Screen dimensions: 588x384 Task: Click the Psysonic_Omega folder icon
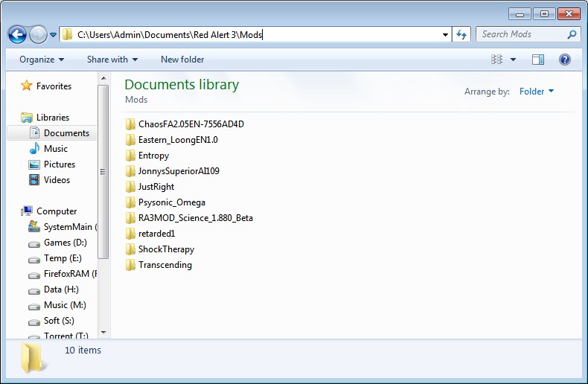(130, 202)
